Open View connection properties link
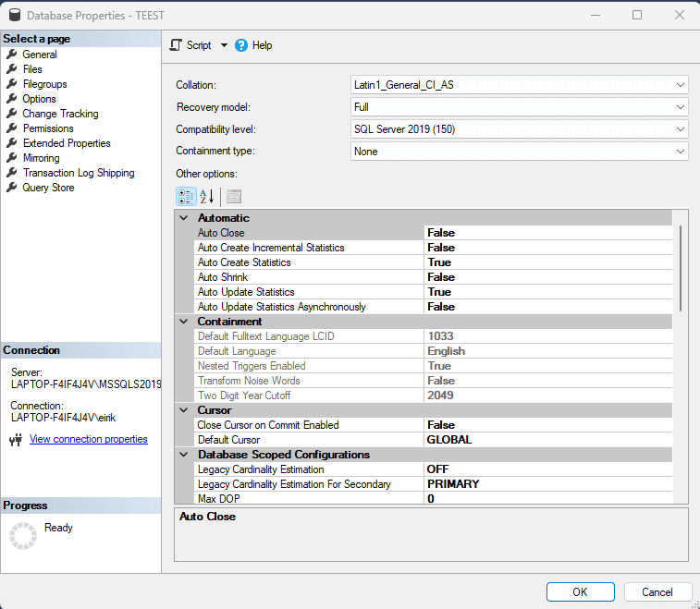 (89, 439)
